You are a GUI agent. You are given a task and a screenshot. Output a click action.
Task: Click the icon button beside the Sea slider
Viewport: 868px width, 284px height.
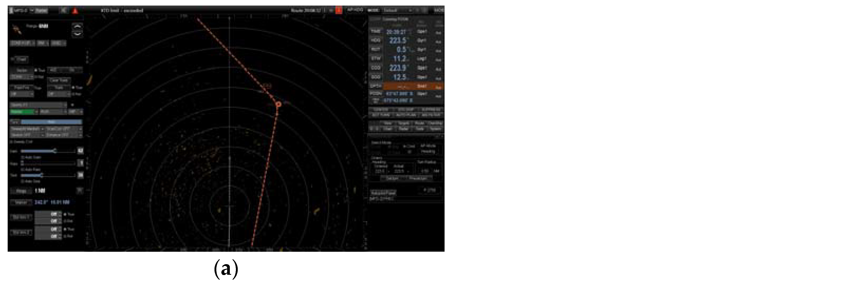click(81, 175)
